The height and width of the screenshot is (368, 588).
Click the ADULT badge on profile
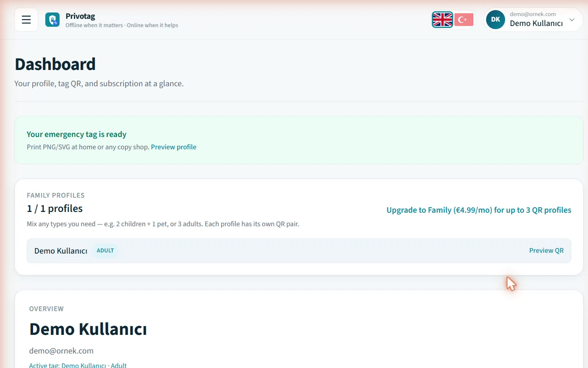tap(105, 251)
